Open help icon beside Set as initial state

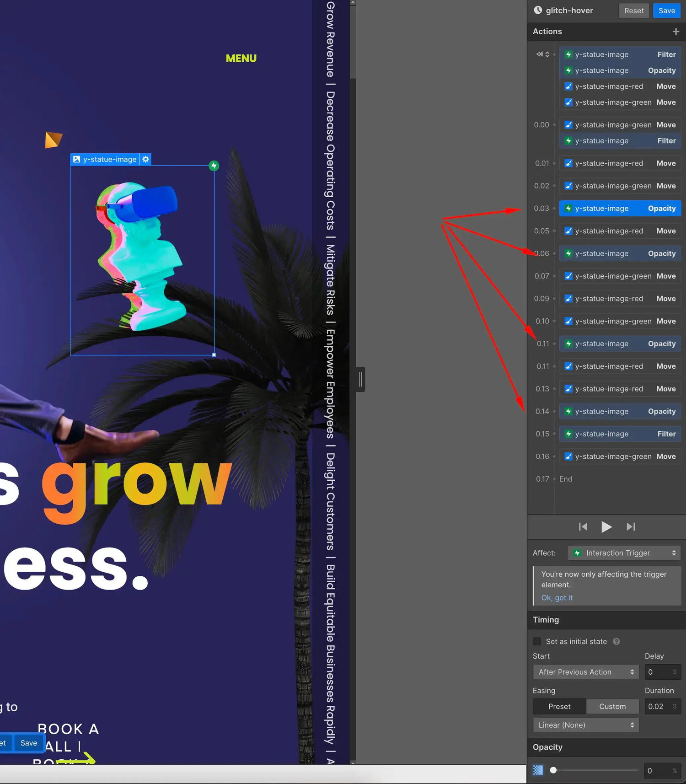click(616, 642)
